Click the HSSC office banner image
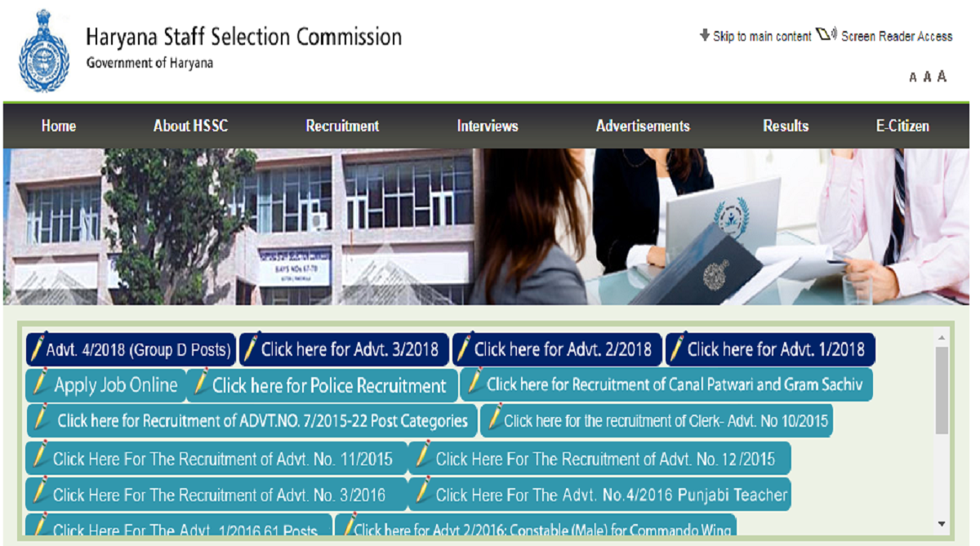Image resolution: width=980 pixels, height=546 pixels. [487, 226]
